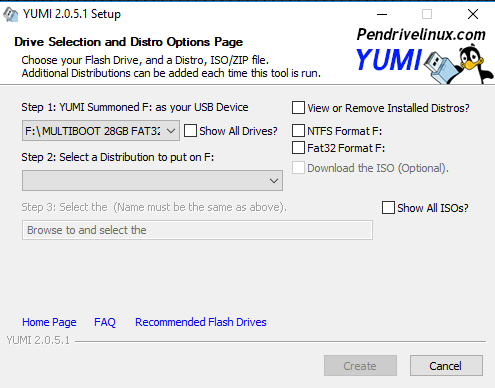Image resolution: width=495 pixels, height=388 pixels.
Task: Open the F:\ MULTIBOOT drive dropdown
Action: 101,131
